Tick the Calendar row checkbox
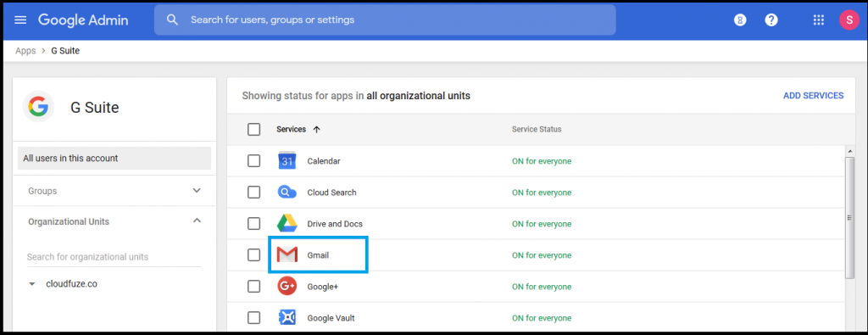This screenshot has width=868, height=335. [x=253, y=161]
